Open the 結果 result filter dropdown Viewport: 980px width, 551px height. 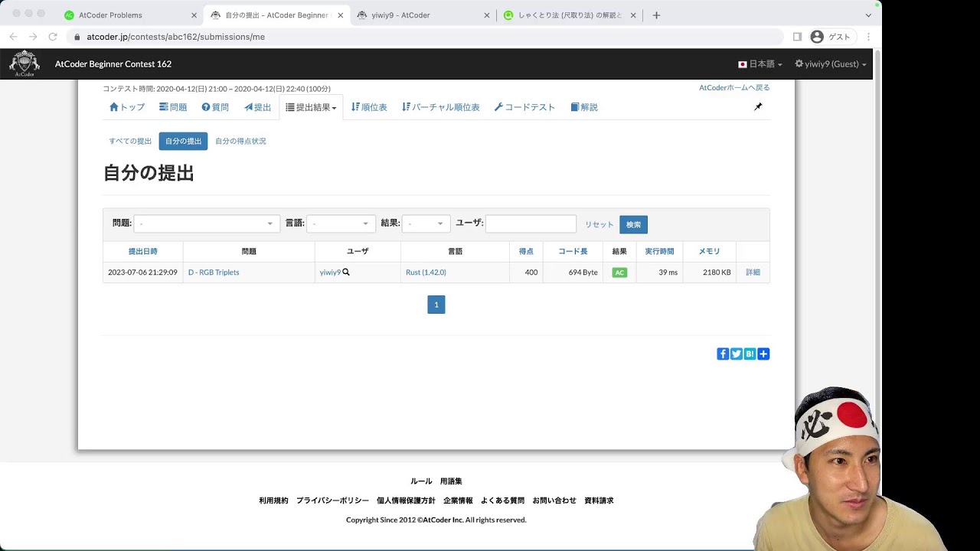click(x=426, y=223)
